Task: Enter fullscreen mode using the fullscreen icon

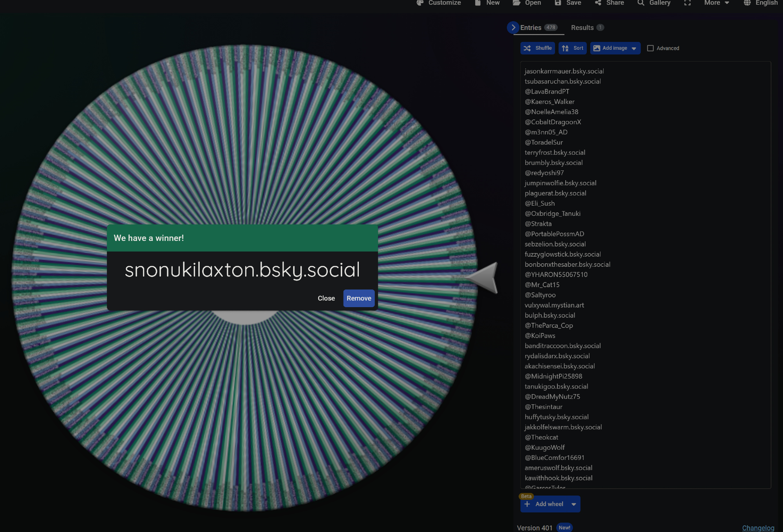Action: point(687,3)
